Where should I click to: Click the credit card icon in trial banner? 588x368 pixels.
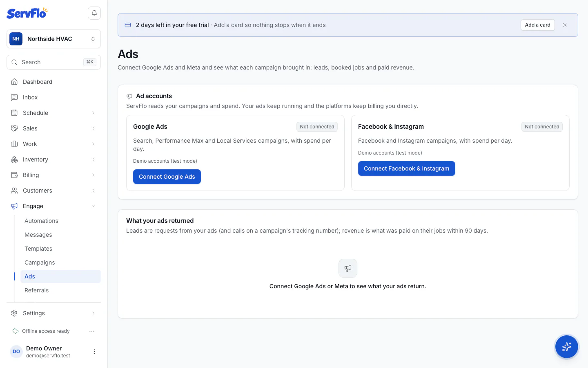(x=128, y=25)
